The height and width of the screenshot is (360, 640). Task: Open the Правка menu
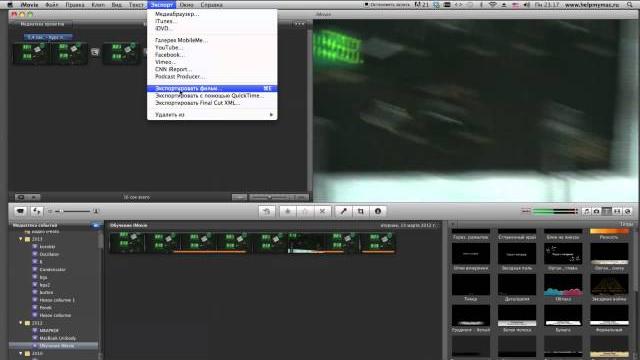coord(75,5)
